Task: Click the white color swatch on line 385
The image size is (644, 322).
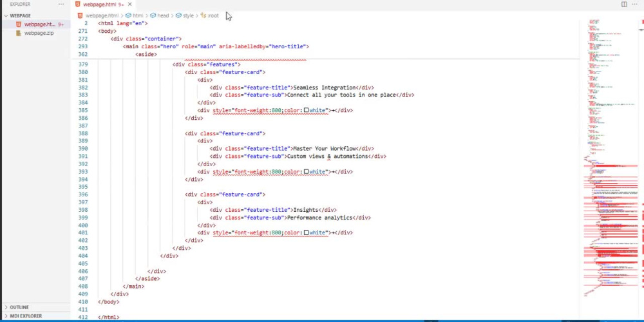Action: tap(306, 110)
